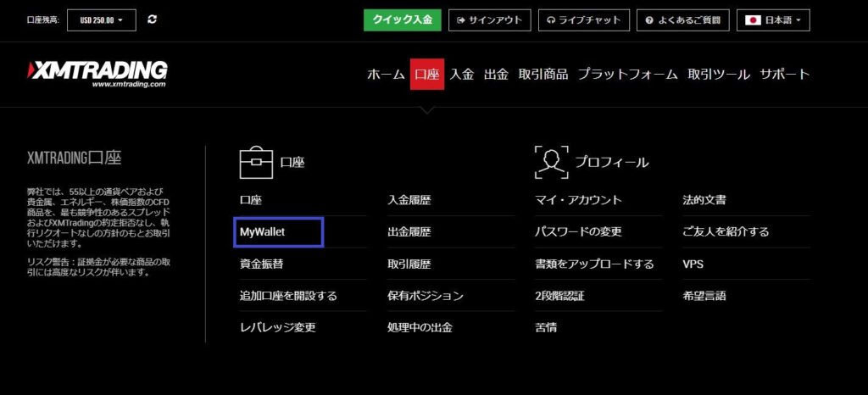
Task: View 取引履歴
Action: click(x=409, y=264)
